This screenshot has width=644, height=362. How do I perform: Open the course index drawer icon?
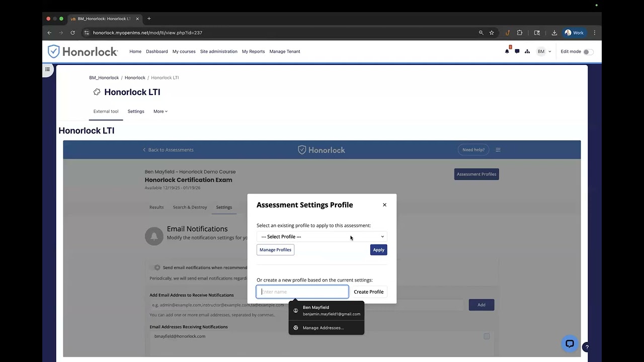pyautogui.click(x=48, y=69)
